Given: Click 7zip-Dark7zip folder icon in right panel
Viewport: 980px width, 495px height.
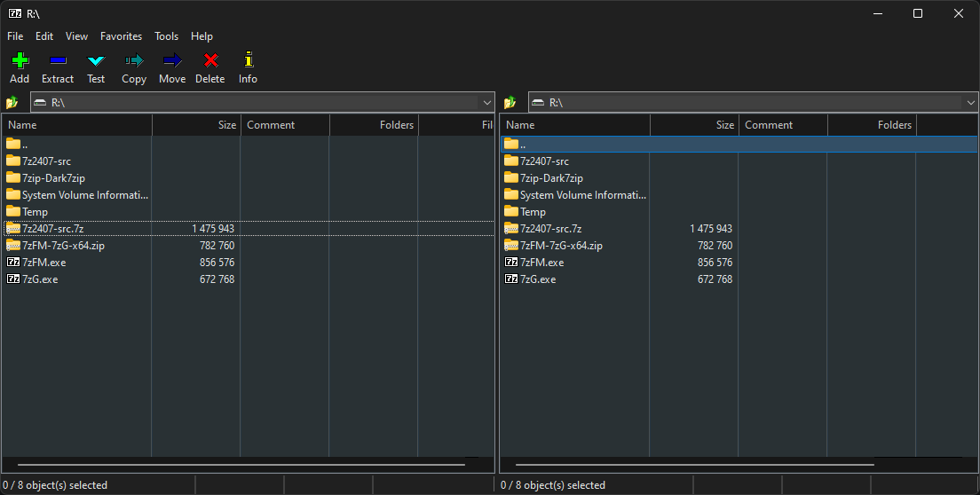Looking at the screenshot, I should point(511,178).
